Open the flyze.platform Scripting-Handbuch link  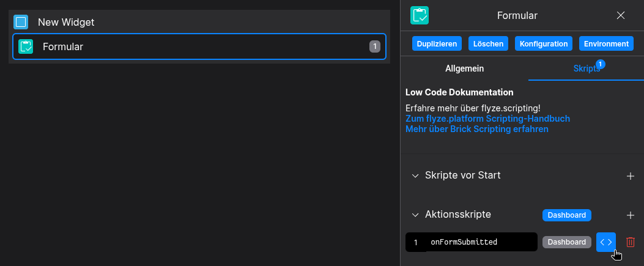487,119
